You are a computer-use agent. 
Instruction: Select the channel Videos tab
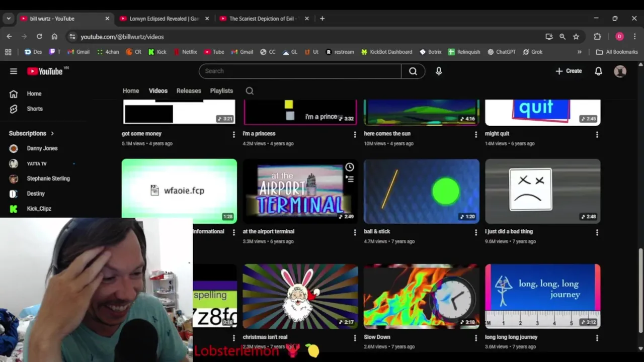(x=158, y=91)
